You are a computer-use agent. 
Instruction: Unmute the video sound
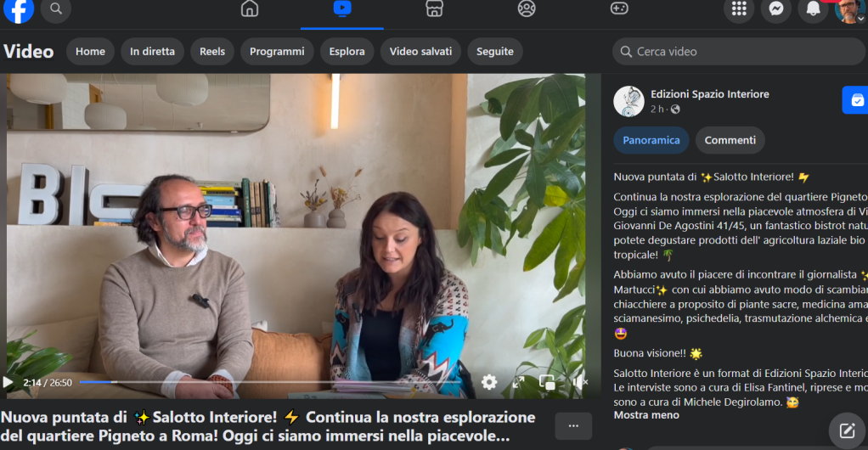(580, 382)
